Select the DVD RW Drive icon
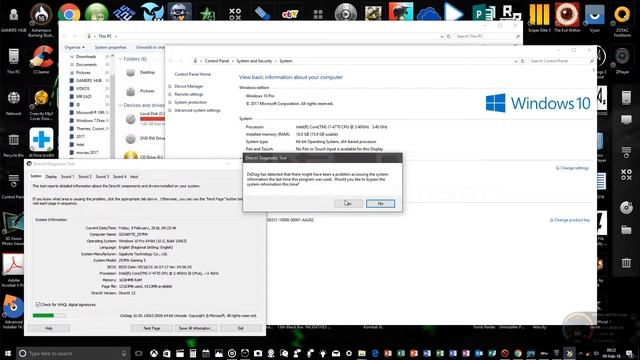 [x=131, y=139]
